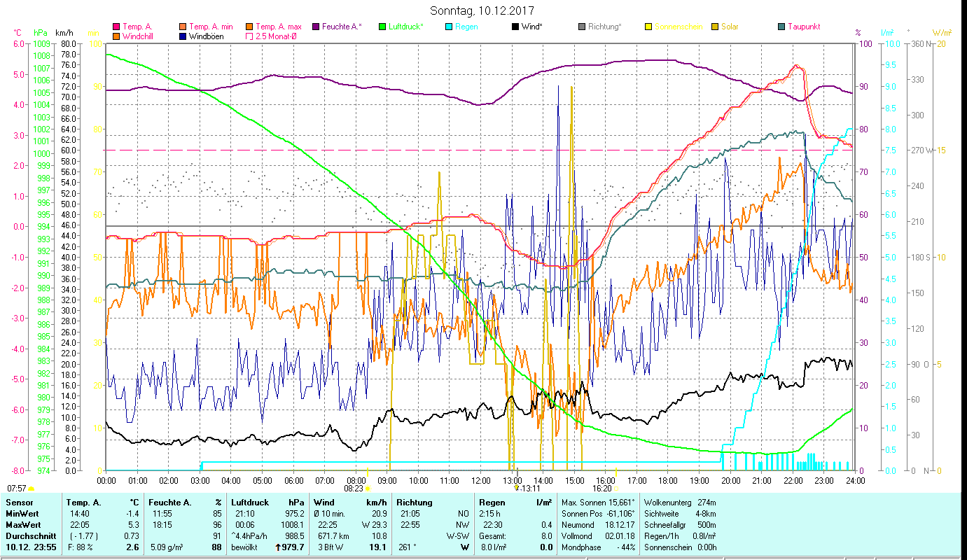Click the 13:11 solar noon marker
The height and width of the screenshot is (560, 967).
click(527, 489)
